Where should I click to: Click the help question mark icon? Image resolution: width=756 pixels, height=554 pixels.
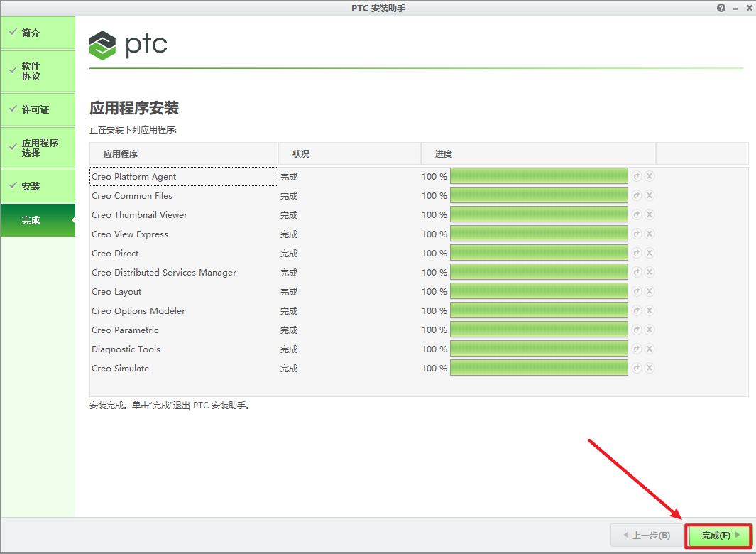pyautogui.click(x=721, y=8)
